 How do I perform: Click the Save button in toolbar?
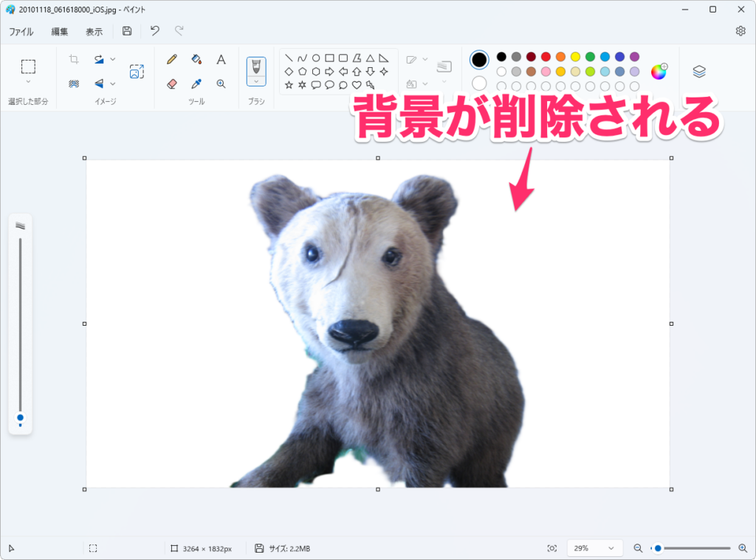pyautogui.click(x=127, y=31)
